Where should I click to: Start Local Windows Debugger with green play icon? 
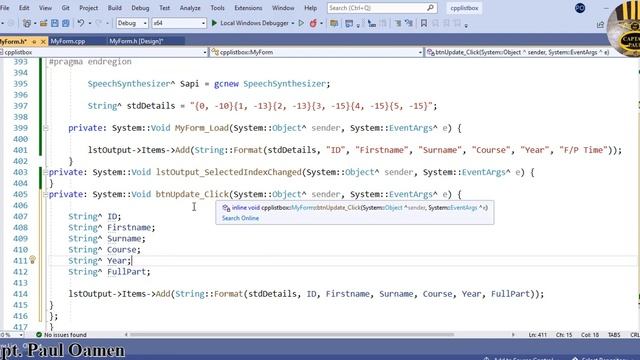coord(214,23)
